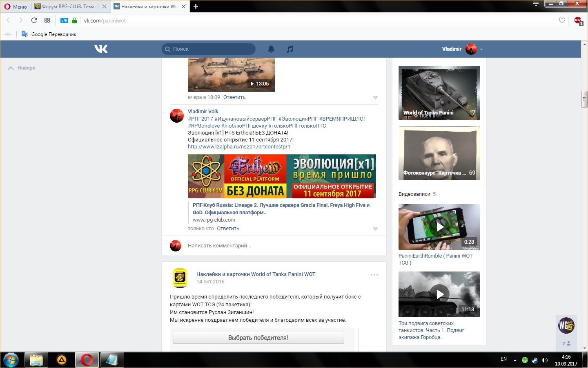
Task: Open the notepad taskbar icon
Action: [112, 360]
